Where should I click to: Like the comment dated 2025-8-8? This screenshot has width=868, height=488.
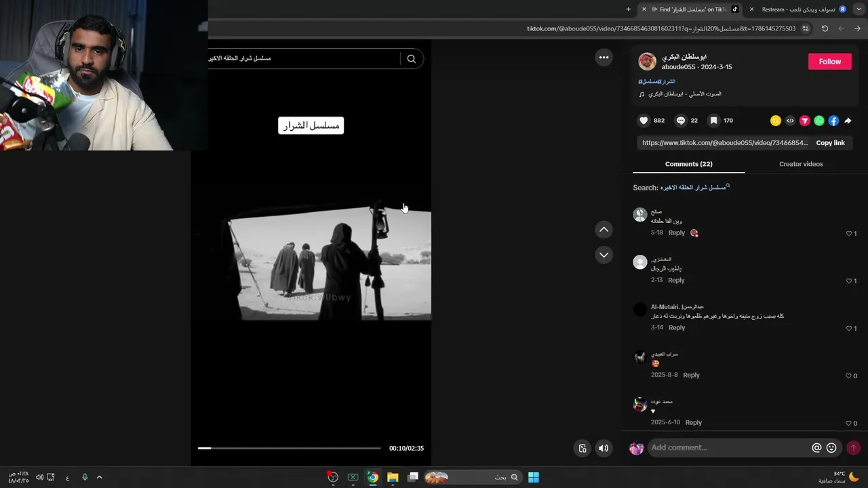pyautogui.click(x=848, y=375)
